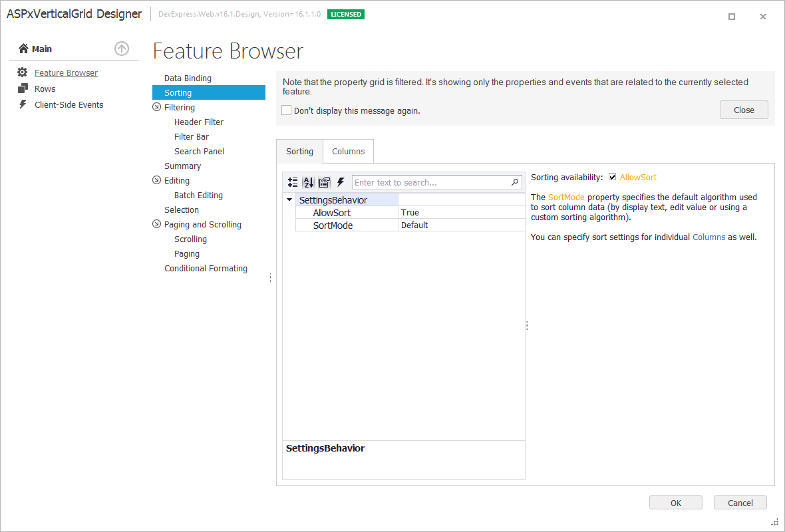Image resolution: width=785 pixels, height=532 pixels.
Task: Check Don't display this message again
Action: coord(286,110)
